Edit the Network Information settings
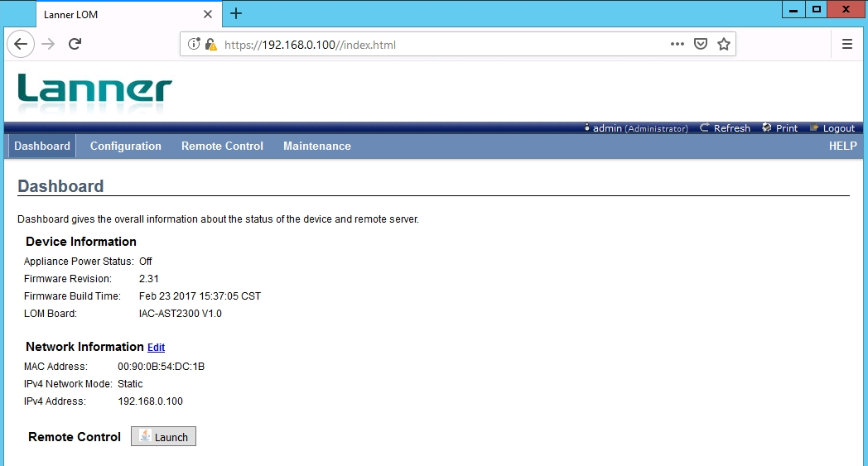This screenshot has width=868, height=466. (156, 347)
